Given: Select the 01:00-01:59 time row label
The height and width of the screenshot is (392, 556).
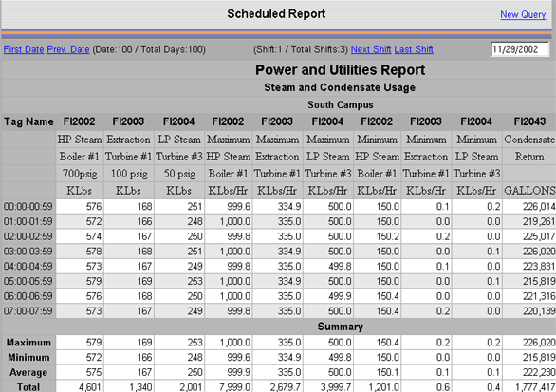Looking at the screenshot, I should tap(28, 221).
